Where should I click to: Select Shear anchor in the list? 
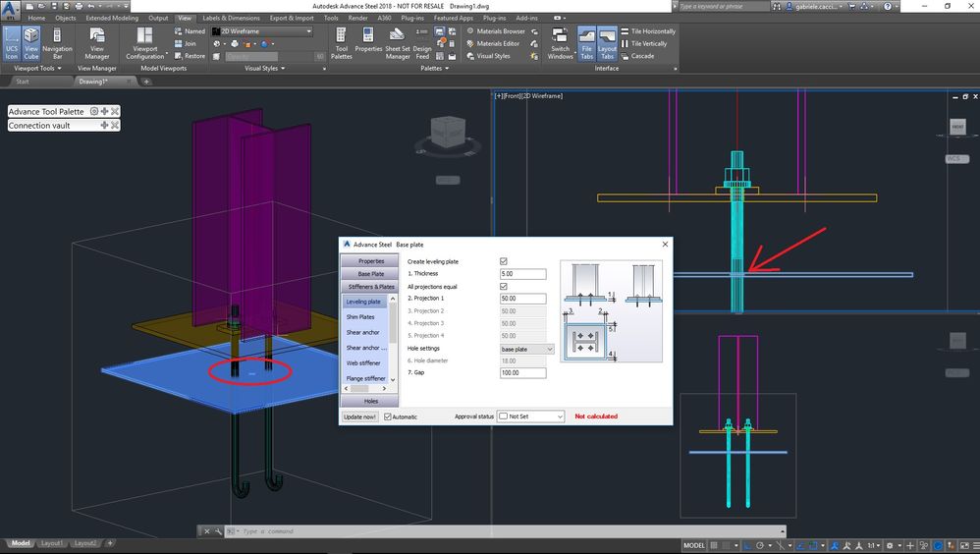click(365, 332)
